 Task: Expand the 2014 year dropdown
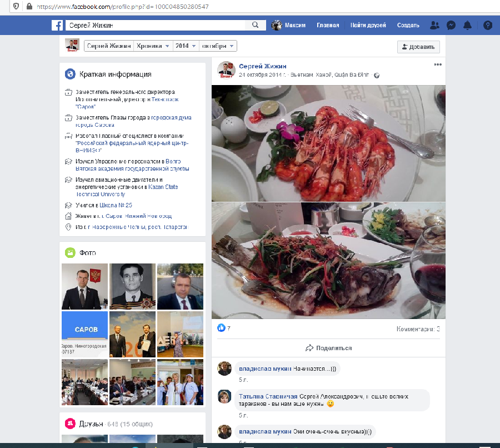pyautogui.click(x=186, y=46)
